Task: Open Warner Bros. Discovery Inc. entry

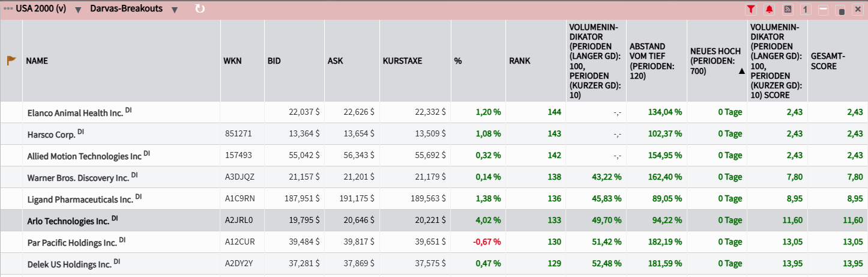Action: pos(78,177)
